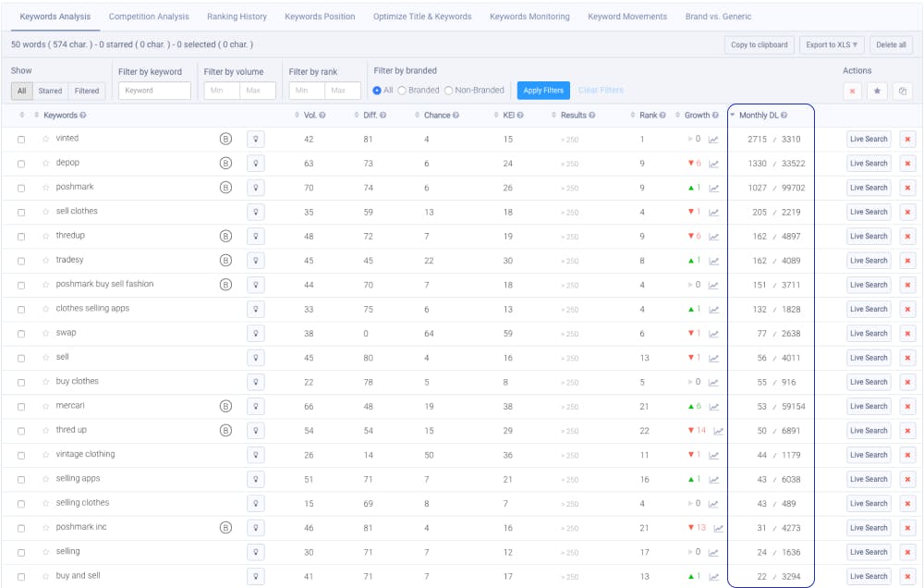The image size is (924, 588).
Task: Click the red X in Actions toolbar
Action: 852,91
